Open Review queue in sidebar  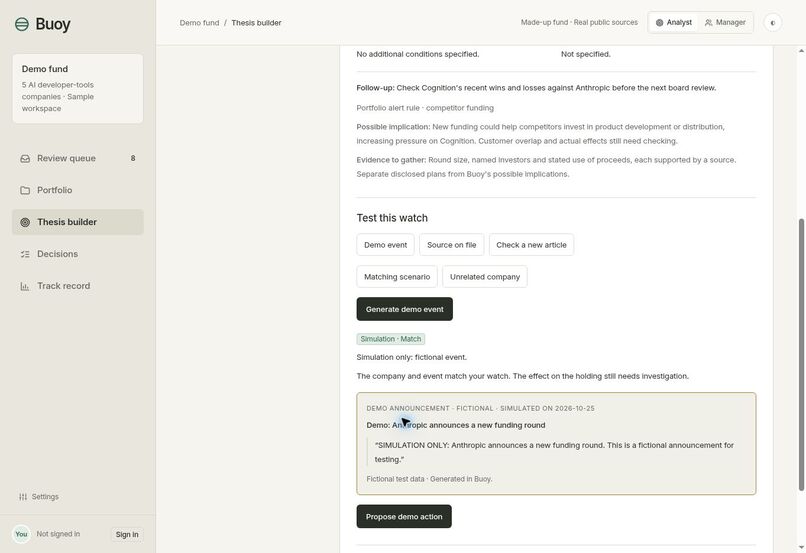coord(78,158)
